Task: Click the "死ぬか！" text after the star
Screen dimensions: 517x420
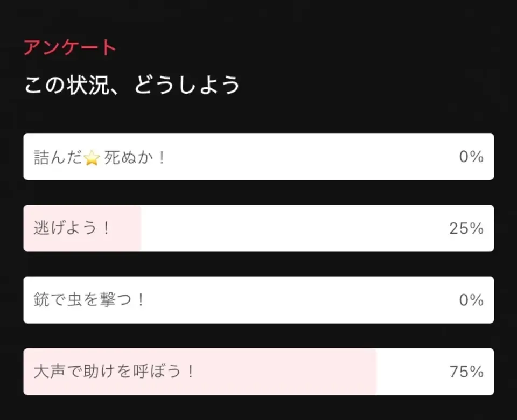Action: point(134,157)
